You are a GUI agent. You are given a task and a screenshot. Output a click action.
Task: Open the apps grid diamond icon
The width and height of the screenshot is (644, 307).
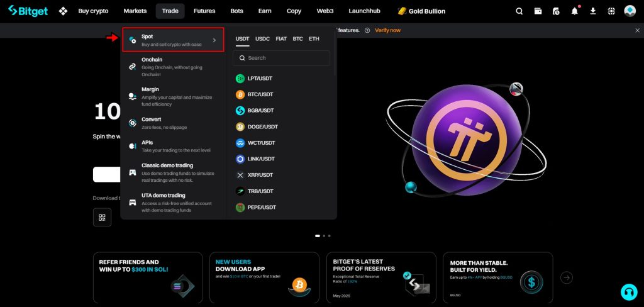coord(63,11)
